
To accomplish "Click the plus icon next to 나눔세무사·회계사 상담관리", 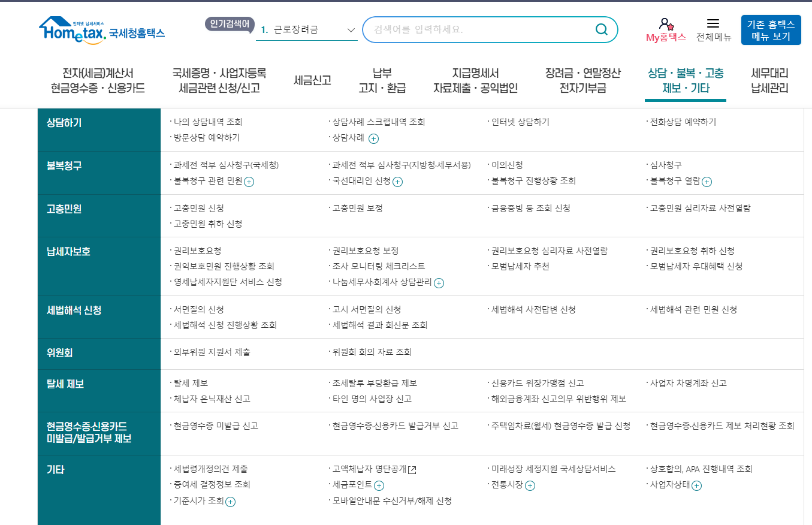I will [438, 283].
